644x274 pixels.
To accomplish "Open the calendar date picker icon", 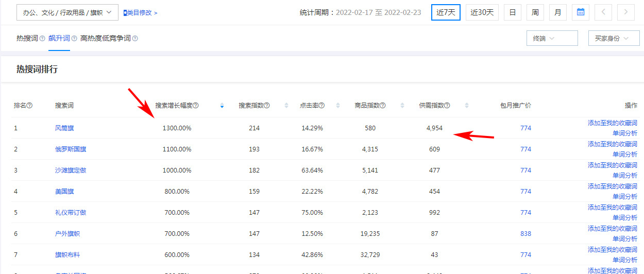I will point(581,12).
